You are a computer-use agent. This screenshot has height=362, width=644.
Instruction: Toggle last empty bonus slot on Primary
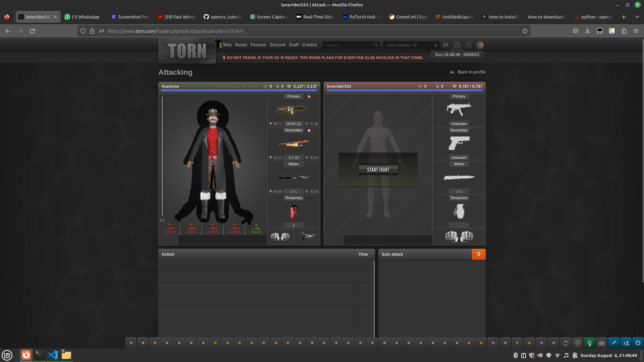315,97
